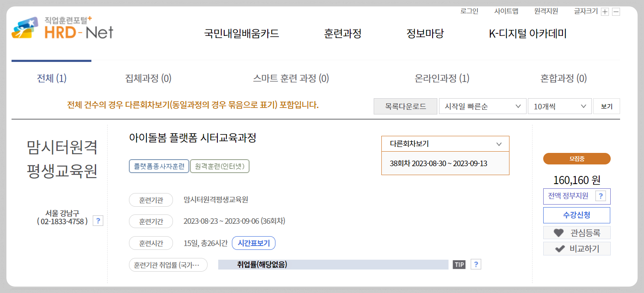Open the 원격지원 link
The image size is (644, 293).
pos(546,12)
